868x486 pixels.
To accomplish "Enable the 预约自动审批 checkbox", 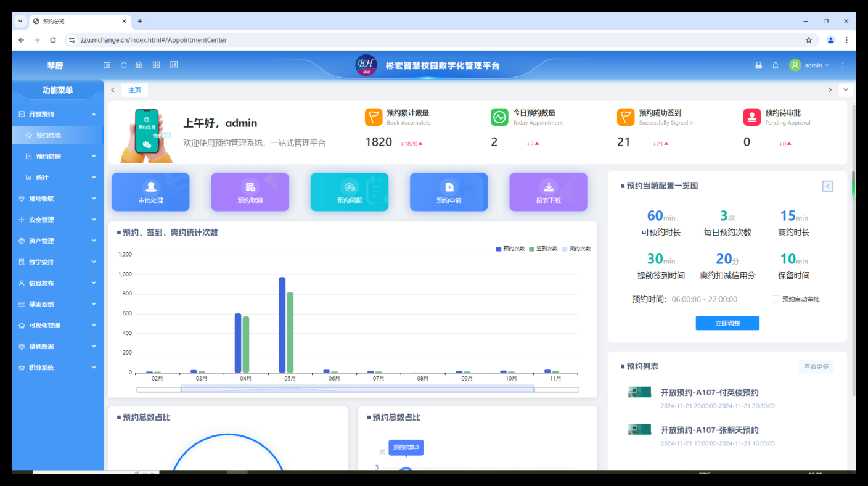I will tap(776, 299).
